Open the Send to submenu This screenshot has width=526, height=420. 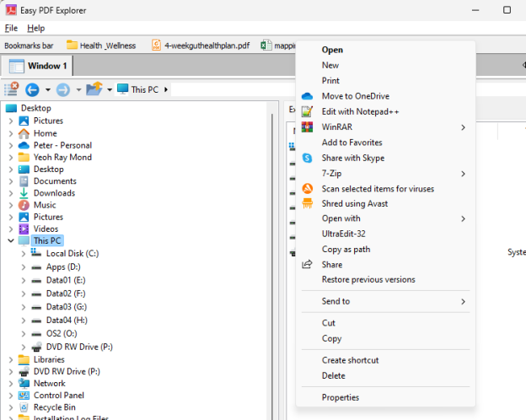(463, 301)
